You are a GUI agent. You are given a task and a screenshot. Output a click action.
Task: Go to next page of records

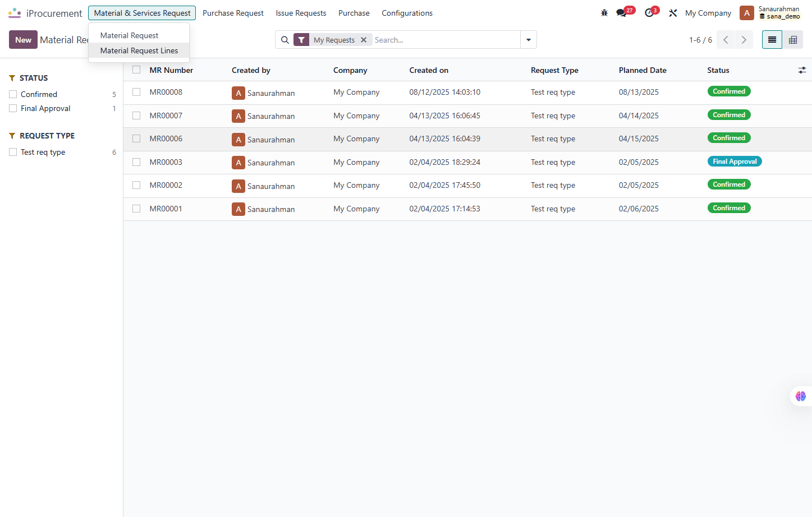point(744,40)
